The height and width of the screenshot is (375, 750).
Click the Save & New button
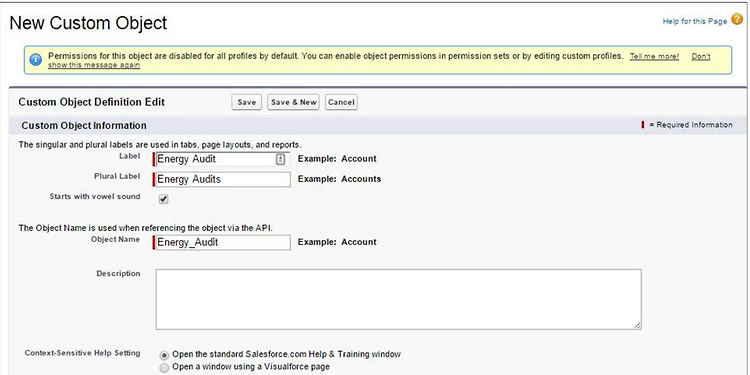293,102
